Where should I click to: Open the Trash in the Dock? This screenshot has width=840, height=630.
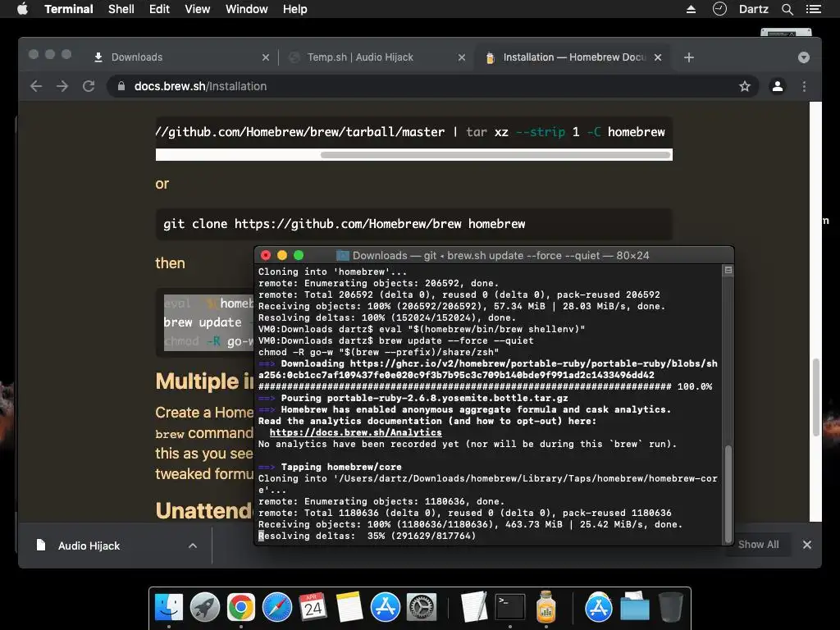pyautogui.click(x=670, y=607)
